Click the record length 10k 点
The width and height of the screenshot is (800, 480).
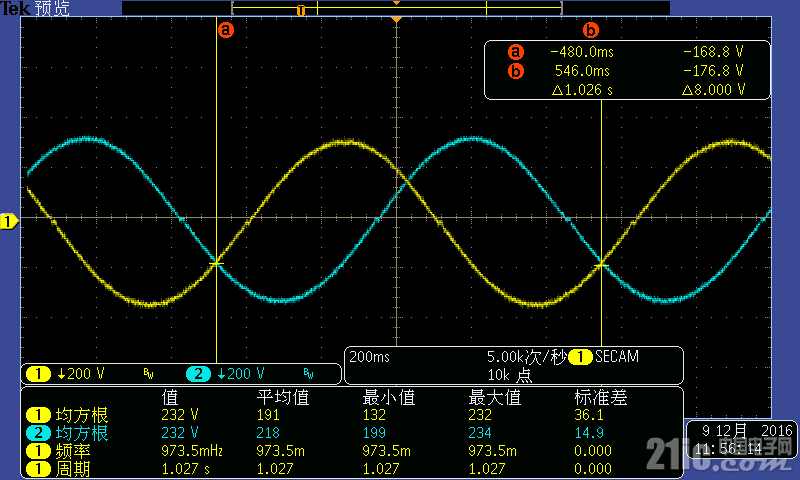[510, 375]
